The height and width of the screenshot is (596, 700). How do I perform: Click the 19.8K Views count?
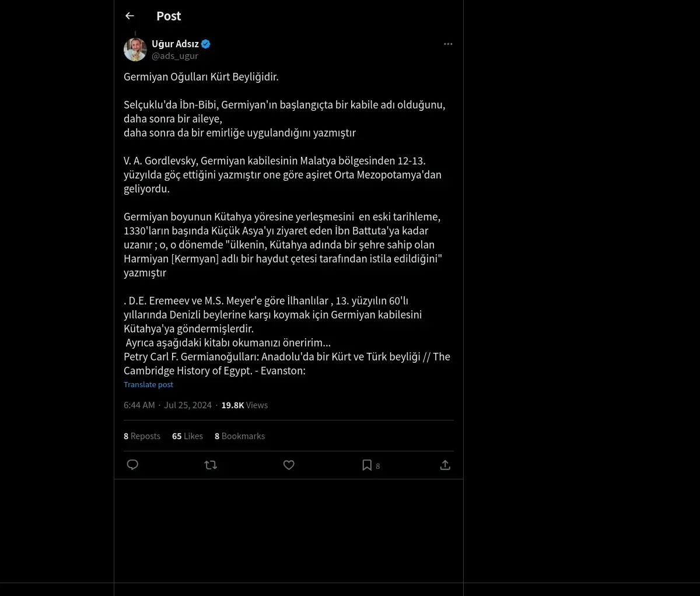pyautogui.click(x=244, y=405)
